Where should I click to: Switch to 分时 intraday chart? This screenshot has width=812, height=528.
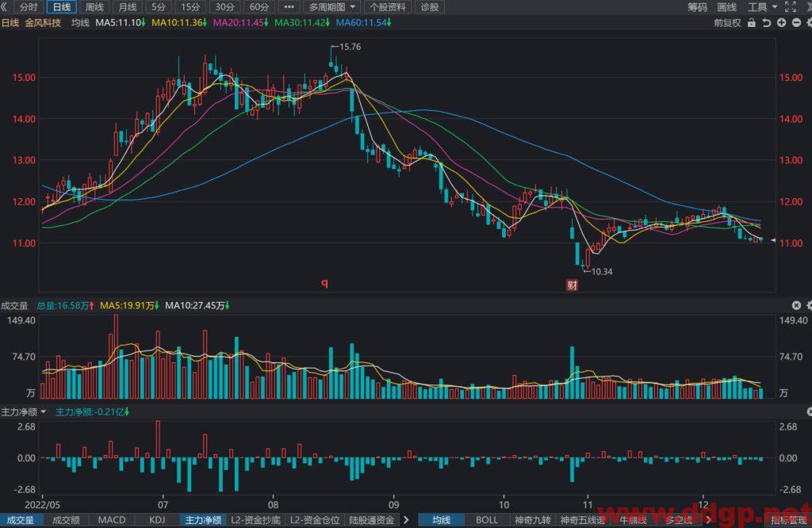(29, 6)
